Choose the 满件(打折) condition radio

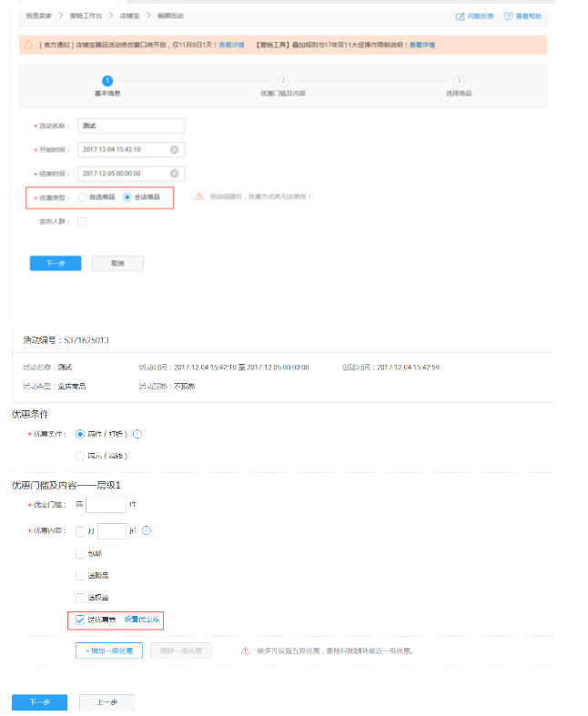[80, 434]
